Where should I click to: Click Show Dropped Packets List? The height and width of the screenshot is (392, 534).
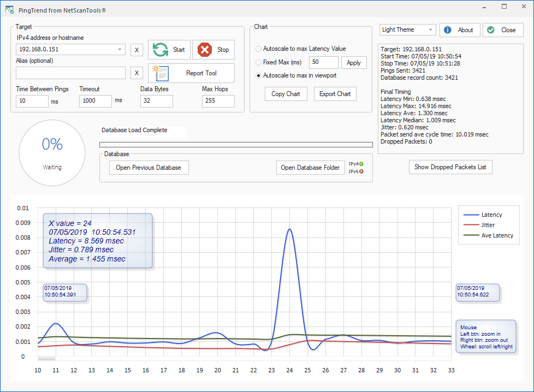click(450, 167)
